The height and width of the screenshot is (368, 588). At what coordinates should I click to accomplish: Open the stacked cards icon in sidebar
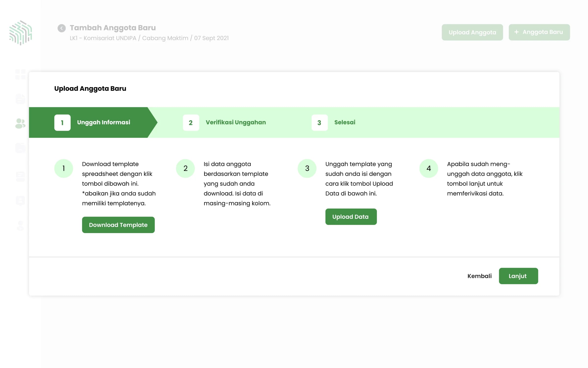coord(20,176)
